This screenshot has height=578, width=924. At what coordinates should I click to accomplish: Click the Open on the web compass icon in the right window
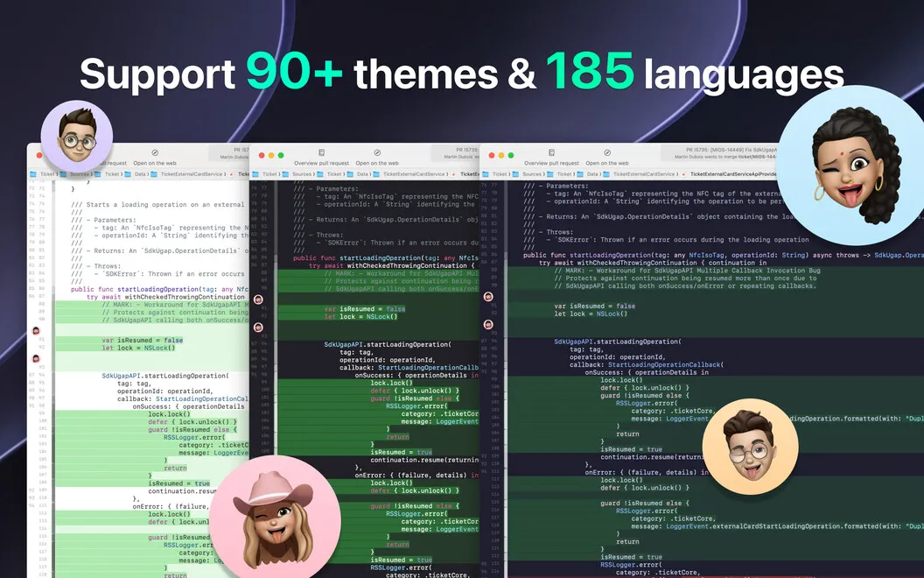tap(607, 152)
